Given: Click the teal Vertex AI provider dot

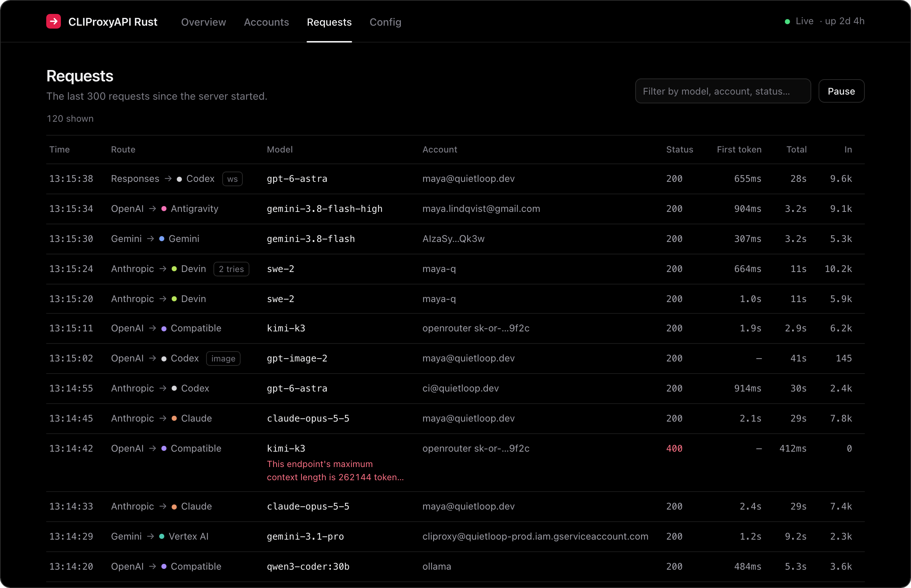Looking at the screenshot, I should [162, 536].
